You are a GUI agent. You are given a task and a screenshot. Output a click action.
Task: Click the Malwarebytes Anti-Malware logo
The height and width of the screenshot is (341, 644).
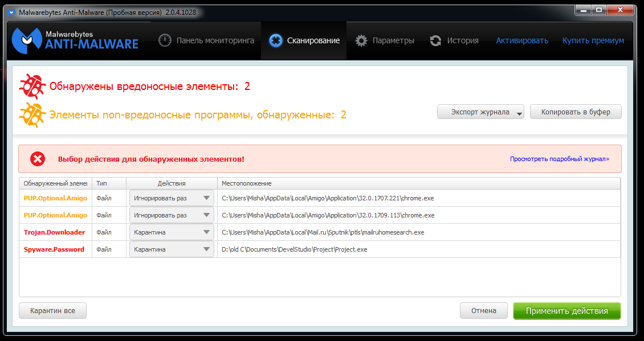click(x=75, y=39)
